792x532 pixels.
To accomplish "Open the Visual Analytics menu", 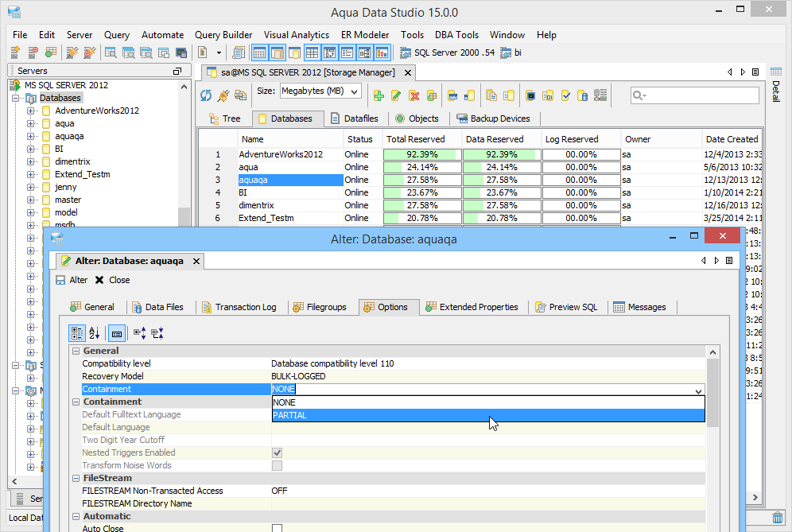I will pos(297,35).
